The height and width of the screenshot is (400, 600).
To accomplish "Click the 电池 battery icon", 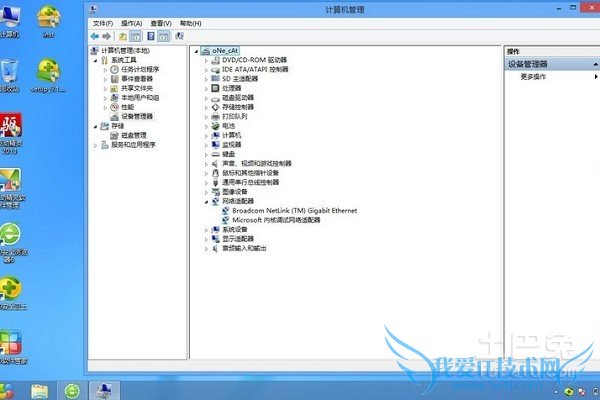I will (x=215, y=126).
